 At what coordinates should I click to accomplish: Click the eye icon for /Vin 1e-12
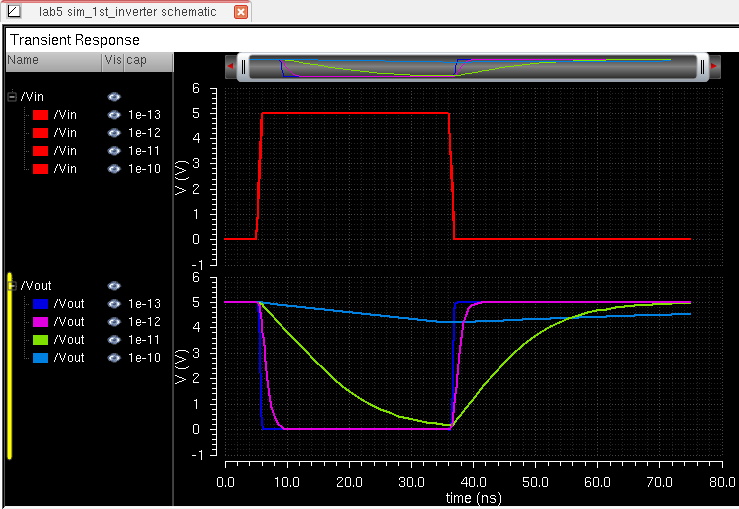coord(114,133)
